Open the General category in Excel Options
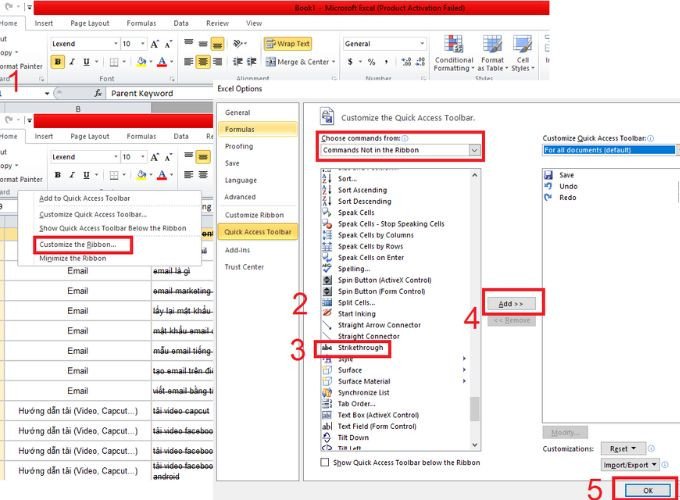680x500 pixels. [x=237, y=112]
